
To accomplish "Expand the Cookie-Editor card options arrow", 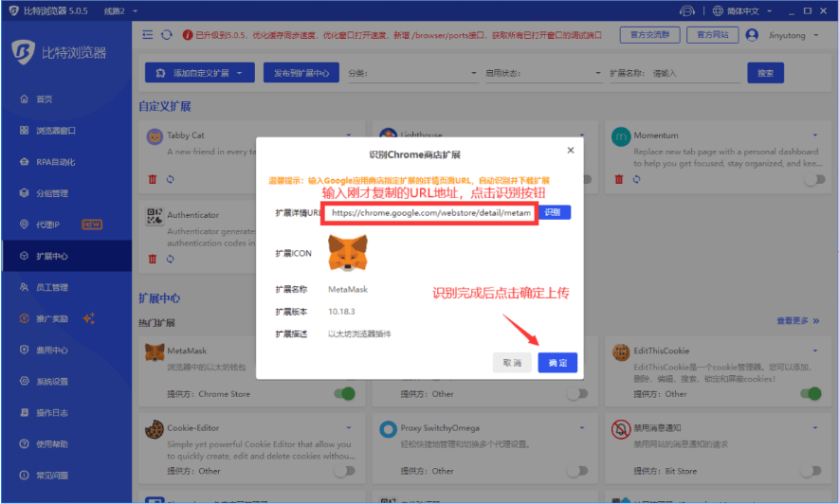I will point(349,427).
